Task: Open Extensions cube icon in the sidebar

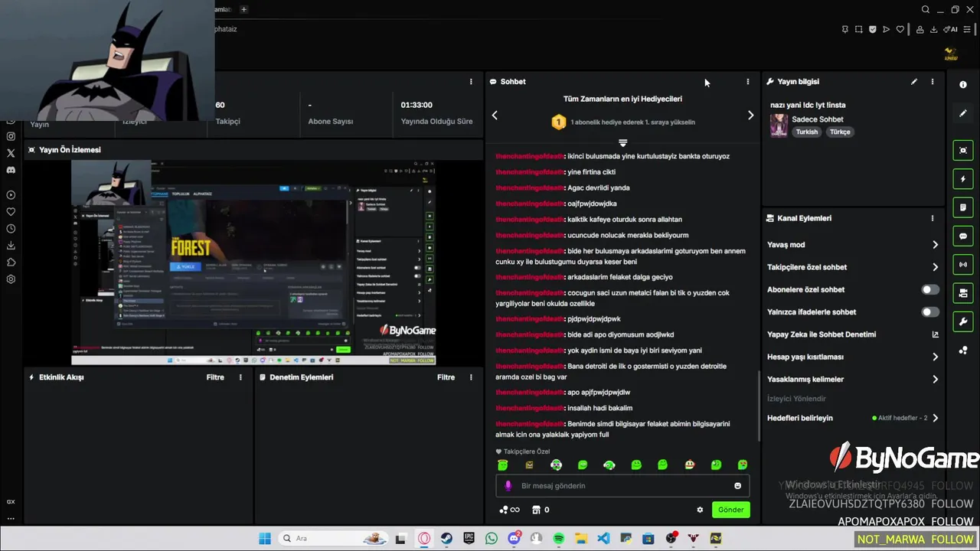Action: [x=11, y=262]
